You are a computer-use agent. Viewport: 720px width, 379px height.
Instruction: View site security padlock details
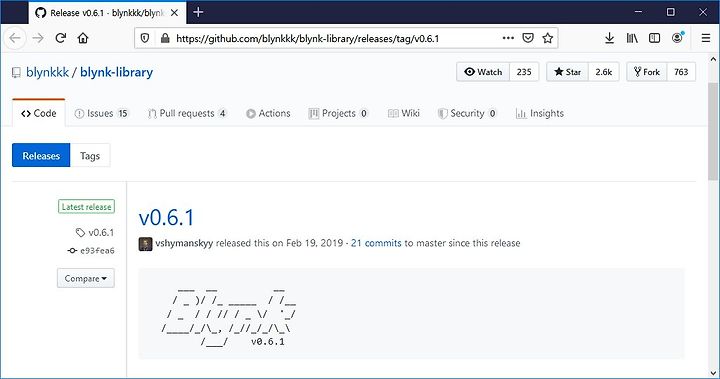click(165, 38)
